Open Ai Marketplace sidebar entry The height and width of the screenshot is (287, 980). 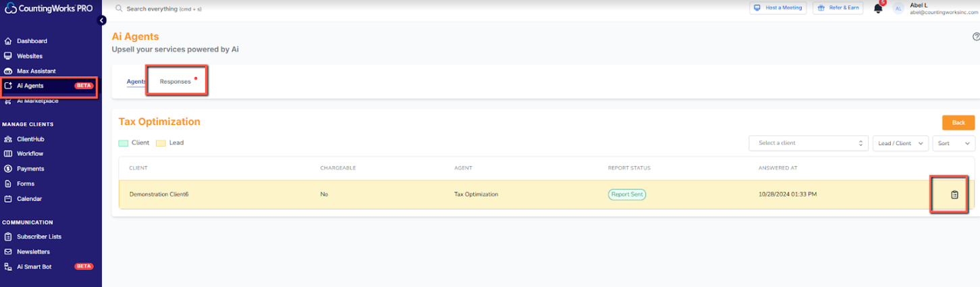(x=38, y=101)
